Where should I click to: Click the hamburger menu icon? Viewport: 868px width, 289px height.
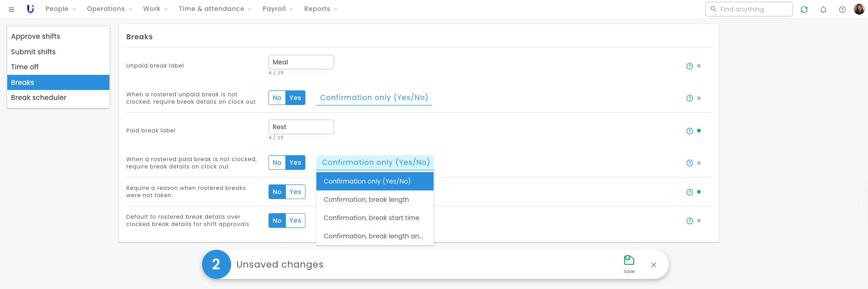click(x=11, y=9)
